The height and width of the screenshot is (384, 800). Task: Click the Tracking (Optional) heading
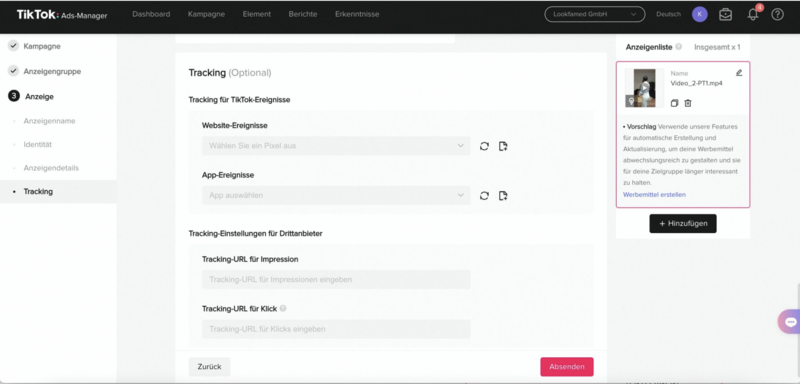tap(230, 73)
